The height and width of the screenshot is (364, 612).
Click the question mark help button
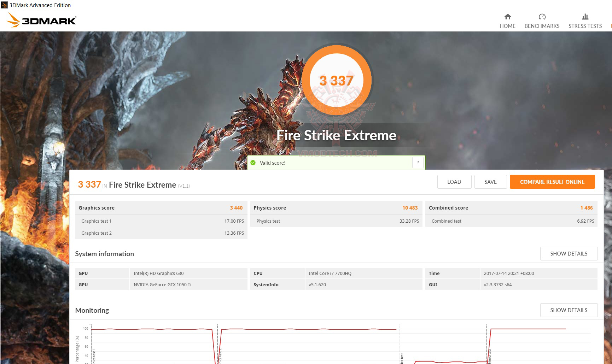pyautogui.click(x=418, y=163)
